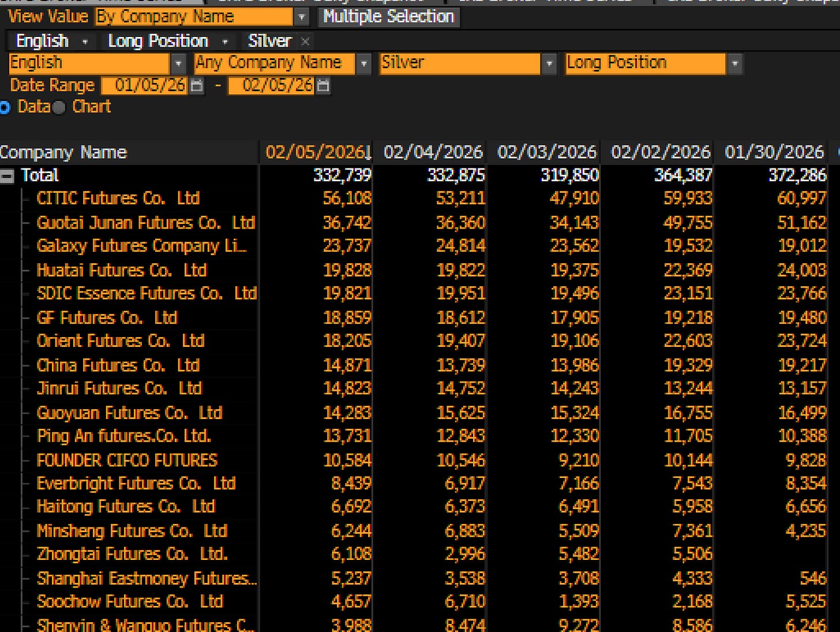Click Everbright's 02/05 value 8,439
This screenshot has width=840, height=632.
(351, 483)
